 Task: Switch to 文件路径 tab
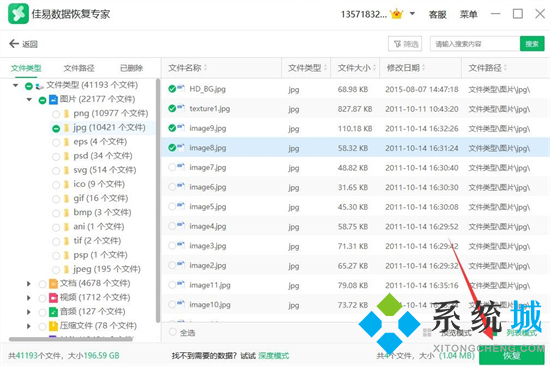pyautogui.click(x=79, y=68)
